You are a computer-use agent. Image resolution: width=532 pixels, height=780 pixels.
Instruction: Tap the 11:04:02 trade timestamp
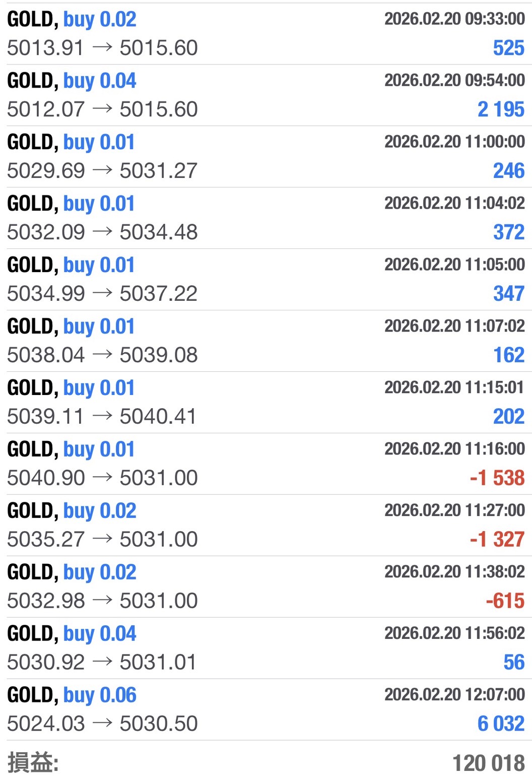pos(454,203)
